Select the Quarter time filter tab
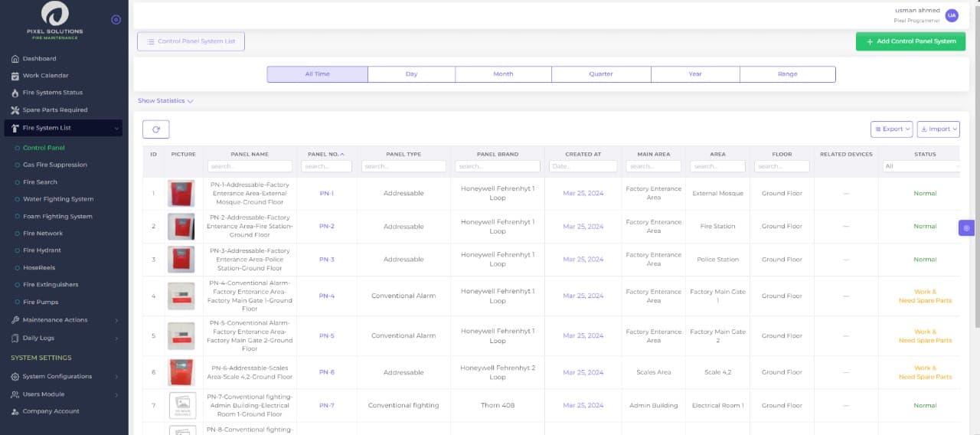 click(x=600, y=74)
